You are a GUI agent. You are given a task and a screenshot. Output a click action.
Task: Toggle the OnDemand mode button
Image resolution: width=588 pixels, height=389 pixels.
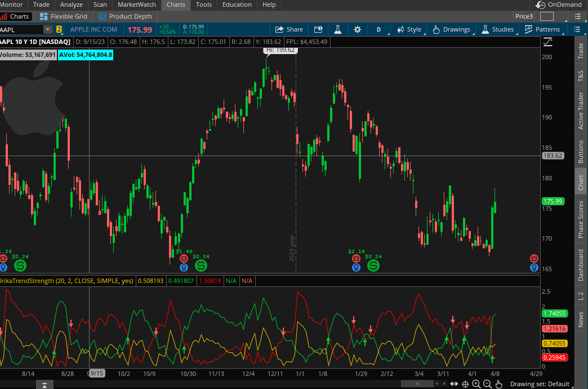[x=559, y=5]
